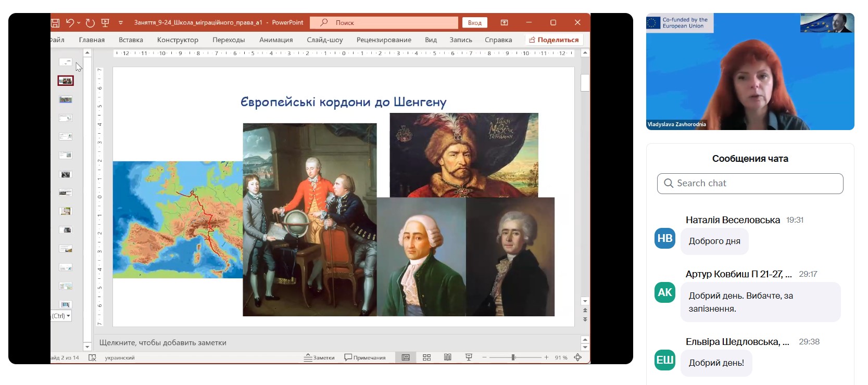
Task: Open ribbon display options icon
Action: 504,22
